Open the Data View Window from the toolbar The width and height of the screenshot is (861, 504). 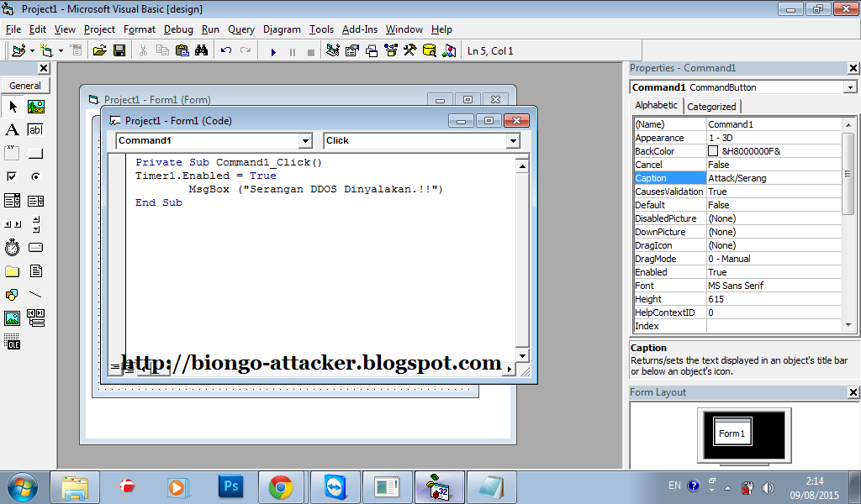point(430,51)
